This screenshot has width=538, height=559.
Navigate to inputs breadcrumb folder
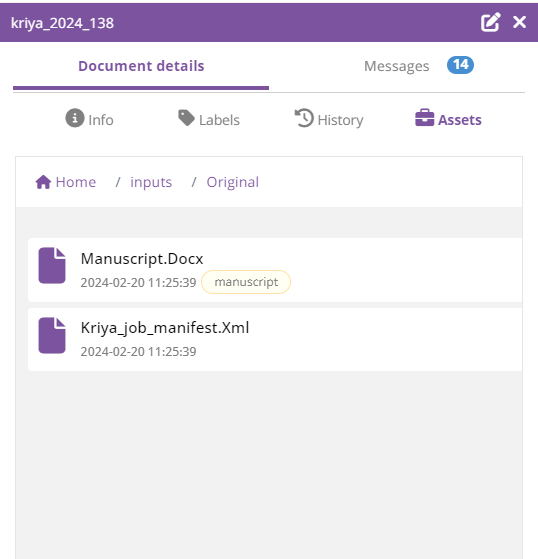pyautogui.click(x=151, y=183)
